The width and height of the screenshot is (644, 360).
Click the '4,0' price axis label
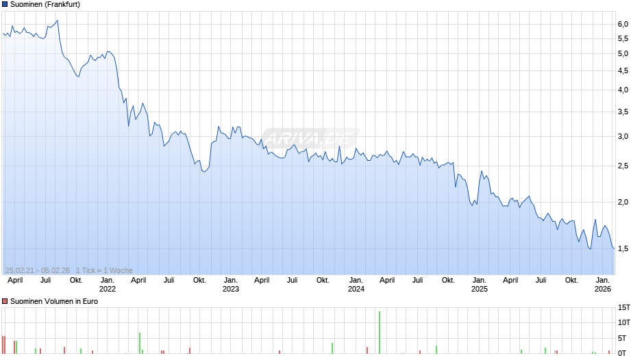623,90
